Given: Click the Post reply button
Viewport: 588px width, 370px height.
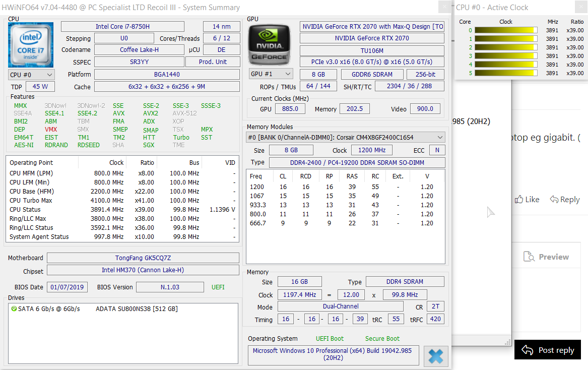Looking at the screenshot, I should pos(548,350).
